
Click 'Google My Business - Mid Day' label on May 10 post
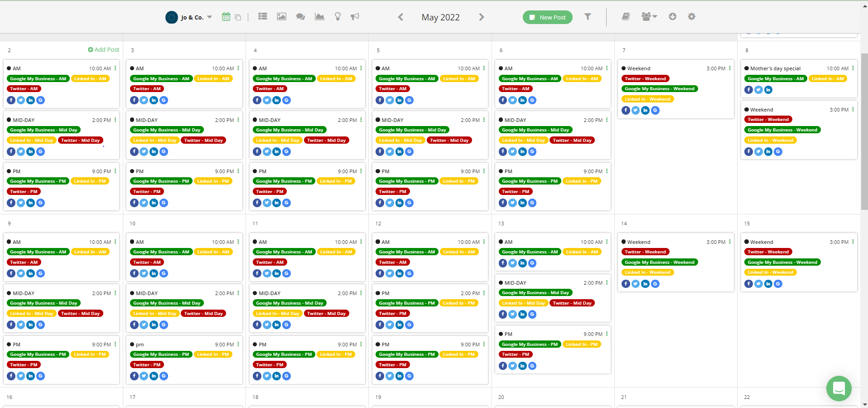[x=167, y=303]
